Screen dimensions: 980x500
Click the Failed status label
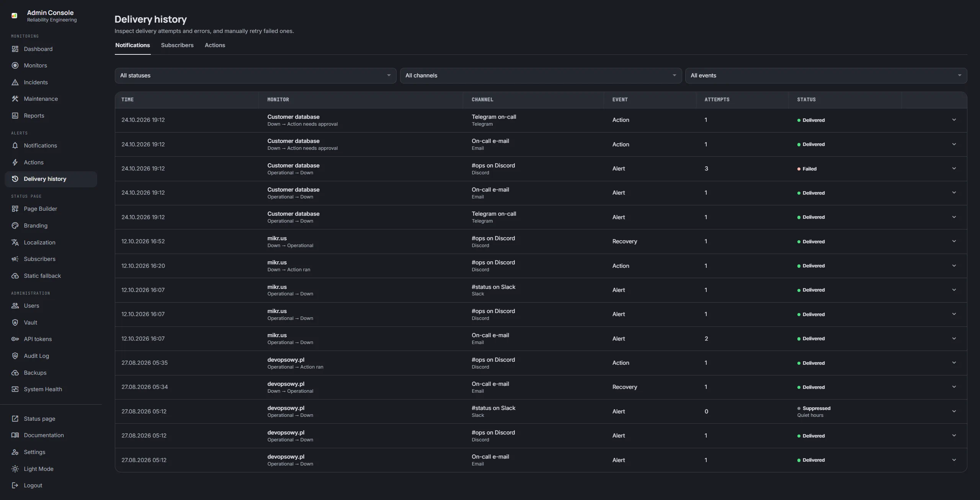click(x=809, y=169)
